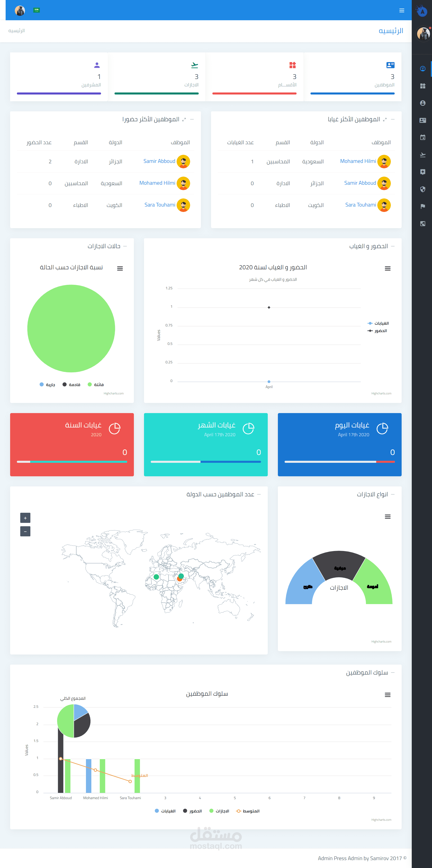Image resolution: width=432 pixels, height=868 pixels.
Task: Open the departments widgets sidebar icon
Action: pyautogui.click(x=423, y=86)
